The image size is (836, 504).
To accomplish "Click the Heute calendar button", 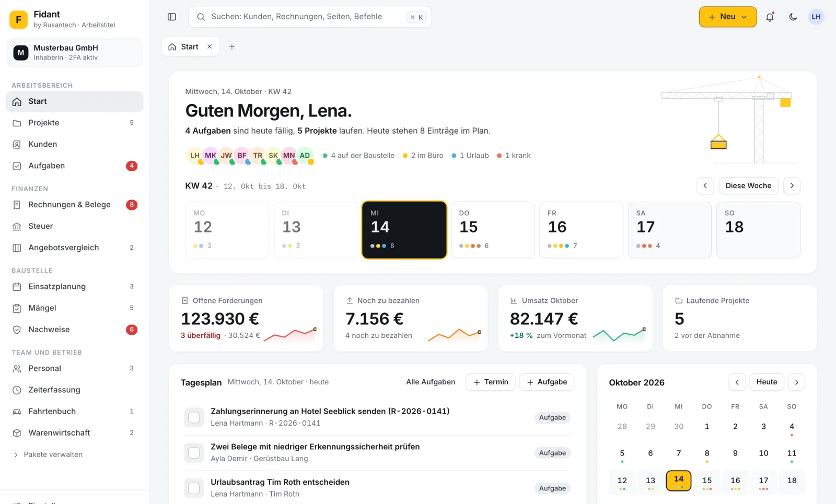I will [767, 382].
